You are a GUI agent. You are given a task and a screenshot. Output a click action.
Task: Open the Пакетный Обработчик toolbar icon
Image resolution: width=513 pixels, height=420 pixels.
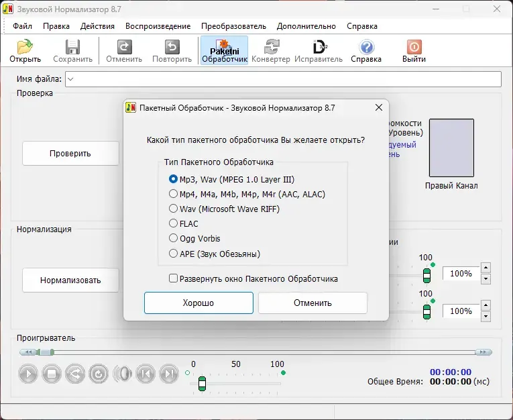[x=225, y=50]
